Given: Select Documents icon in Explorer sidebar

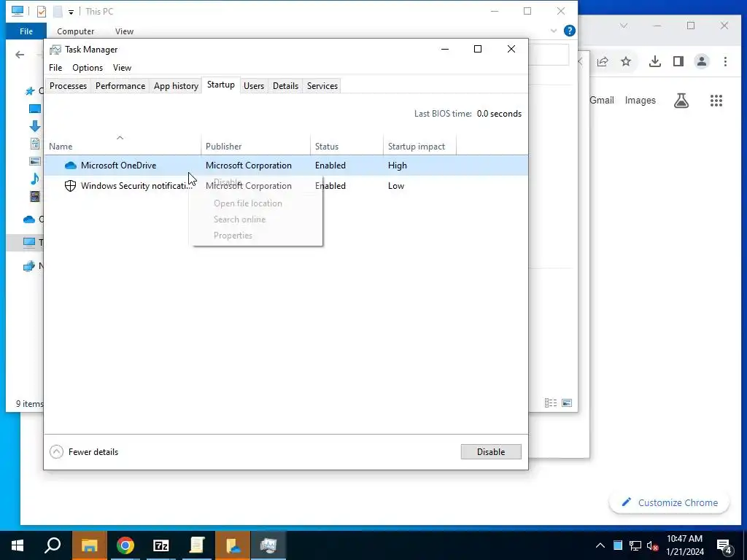Looking at the screenshot, I should (x=35, y=144).
